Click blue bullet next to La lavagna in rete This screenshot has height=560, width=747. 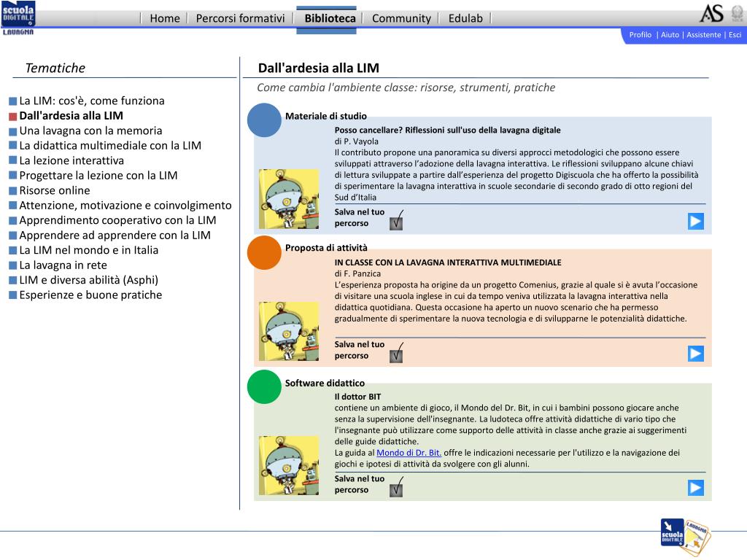[13, 265]
